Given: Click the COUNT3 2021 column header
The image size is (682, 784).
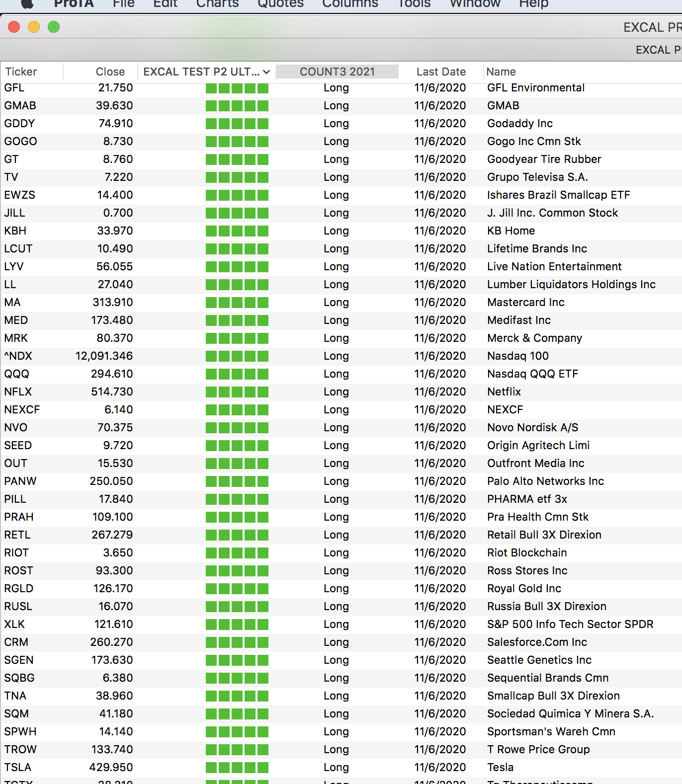Looking at the screenshot, I should tap(337, 72).
